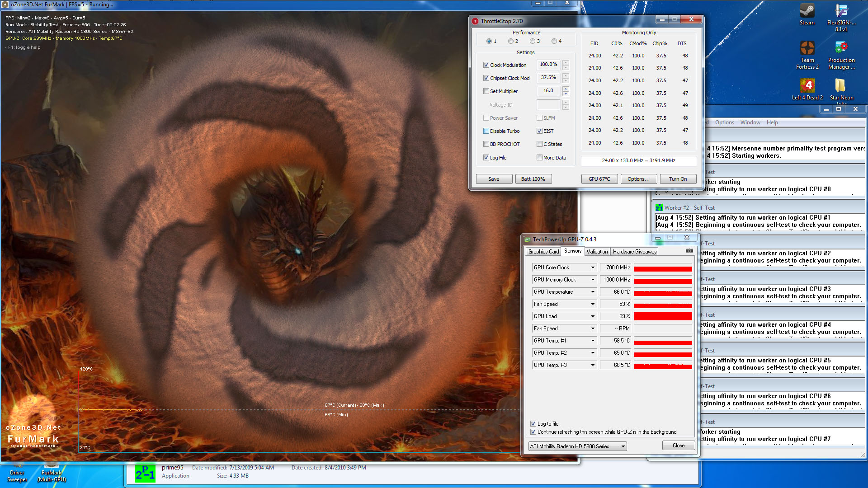This screenshot has height=488, width=868.
Task: Open the Production Manager desktop shortcut
Action: pyautogui.click(x=841, y=55)
